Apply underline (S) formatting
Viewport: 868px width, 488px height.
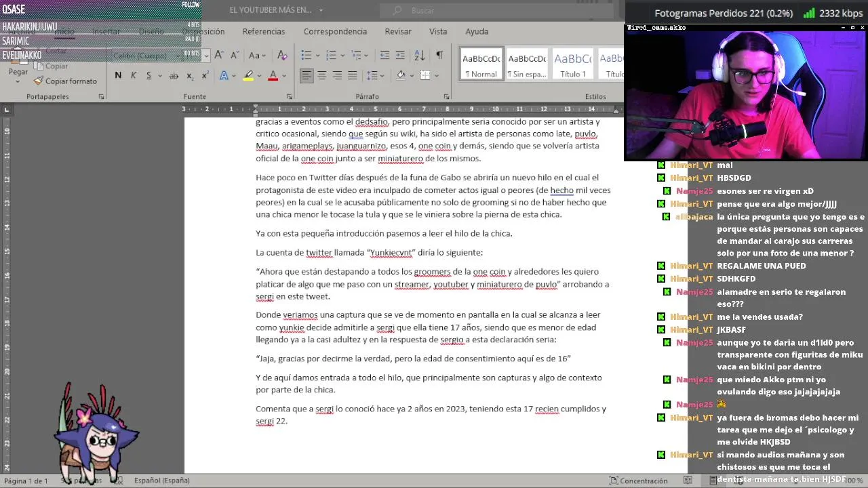tap(149, 75)
